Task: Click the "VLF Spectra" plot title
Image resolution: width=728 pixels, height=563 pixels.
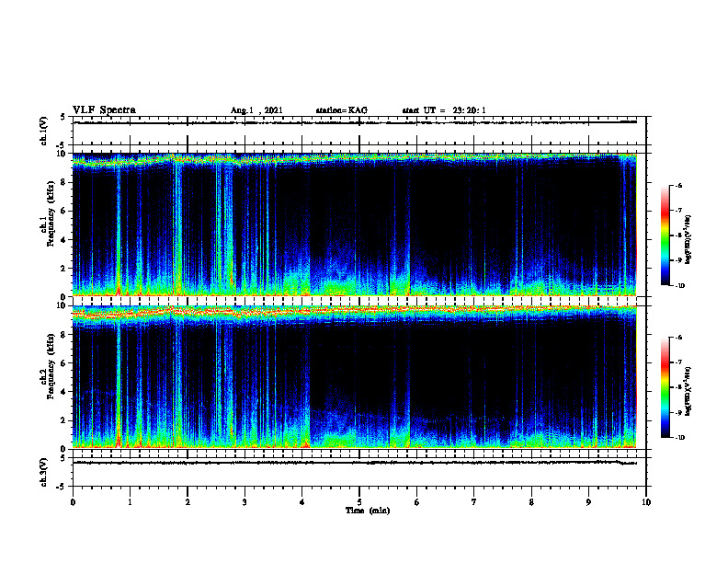Action: point(104,110)
